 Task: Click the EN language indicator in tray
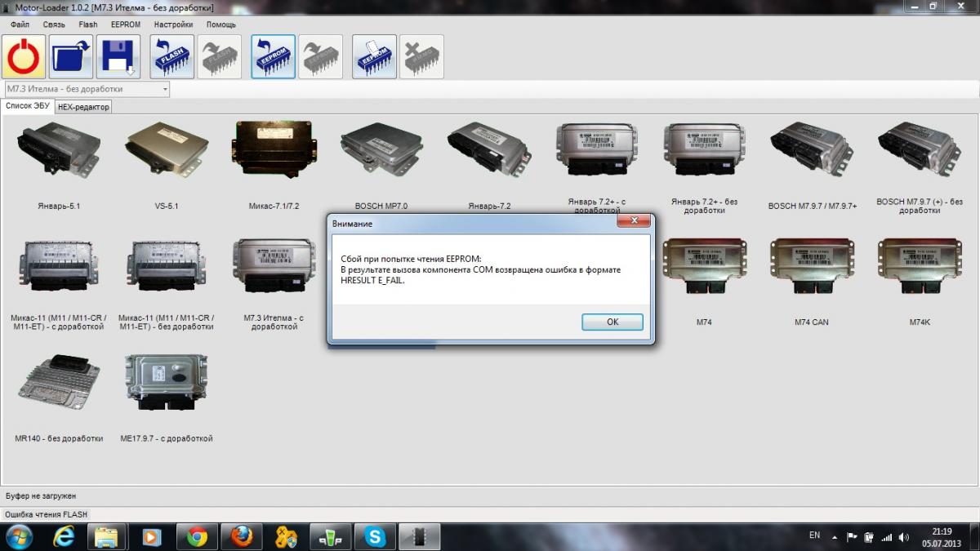pos(814,535)
